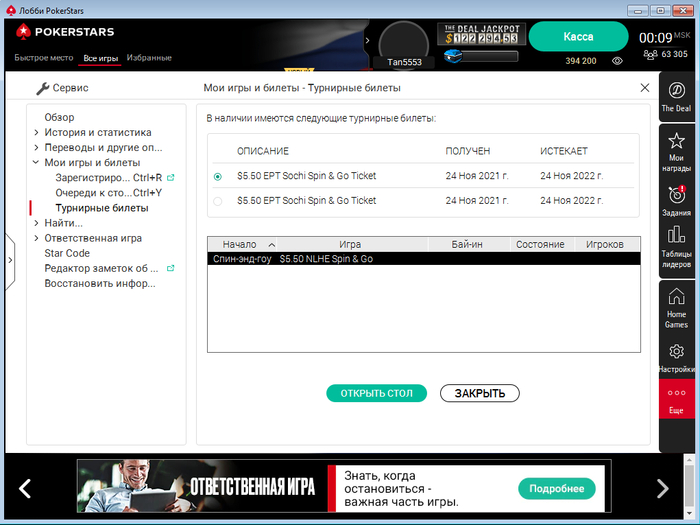This screenshot has width=700, height=525.
Task: Click the 394 200 balance value
Action: point(581,61)
